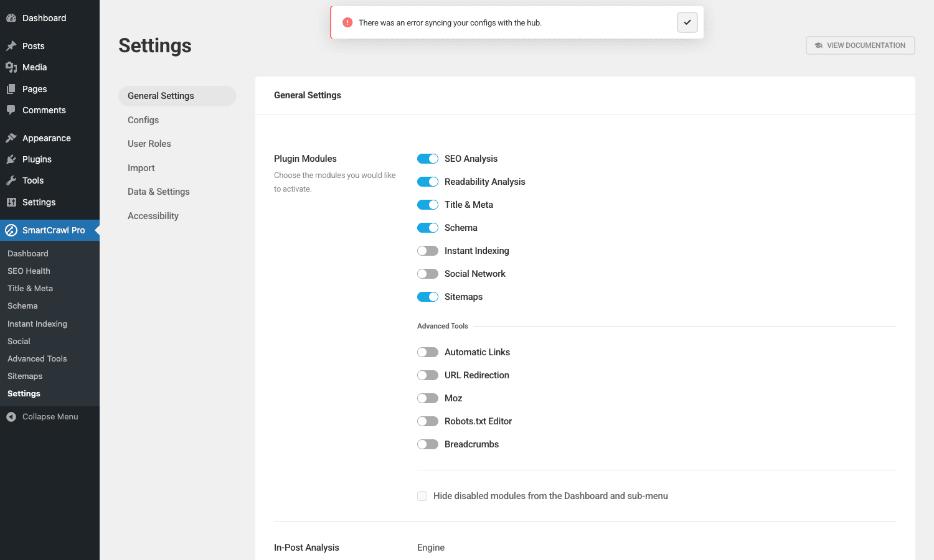Click the Dashboard gauge icon in sidebar
Image resolution: width=934 pixels, height=560 pixels.
tap(11, 18)
